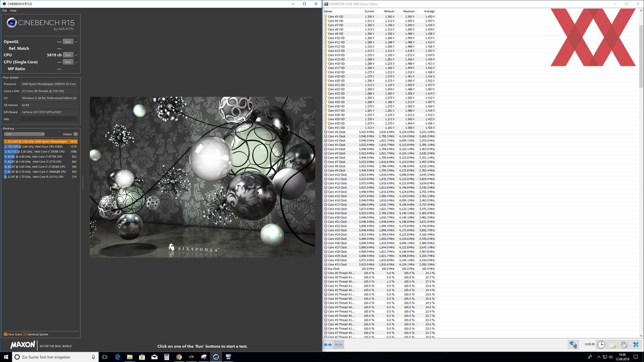Select the AMD Ryzen Threadripper ranking row
The width and height of the screenshot is (644, 362).
pyautogui.click(x=40, y=141)
